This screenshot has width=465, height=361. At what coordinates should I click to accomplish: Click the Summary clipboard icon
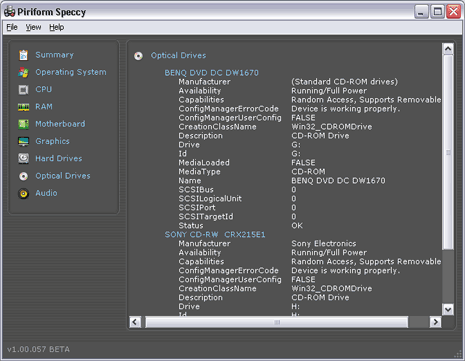(x=23, y=55)
